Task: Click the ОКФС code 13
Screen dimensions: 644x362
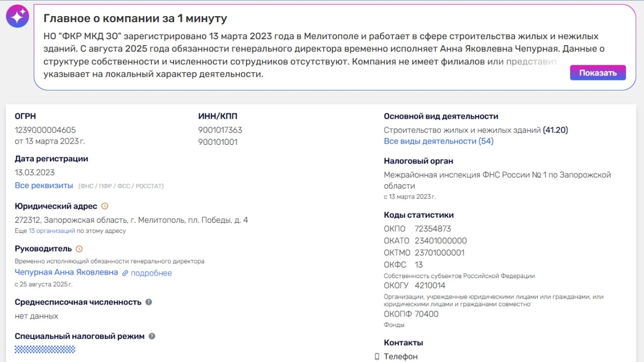Action: coord(419,264)
